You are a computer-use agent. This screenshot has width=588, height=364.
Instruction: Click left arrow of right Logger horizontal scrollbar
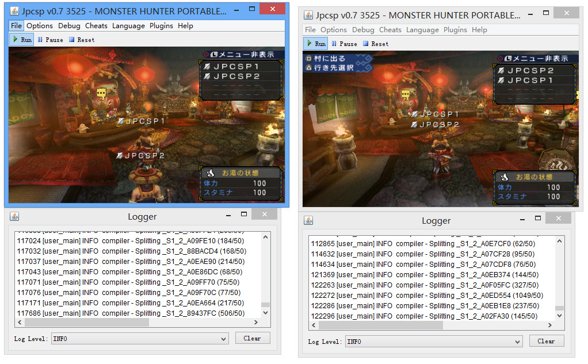tap(314, 325)
